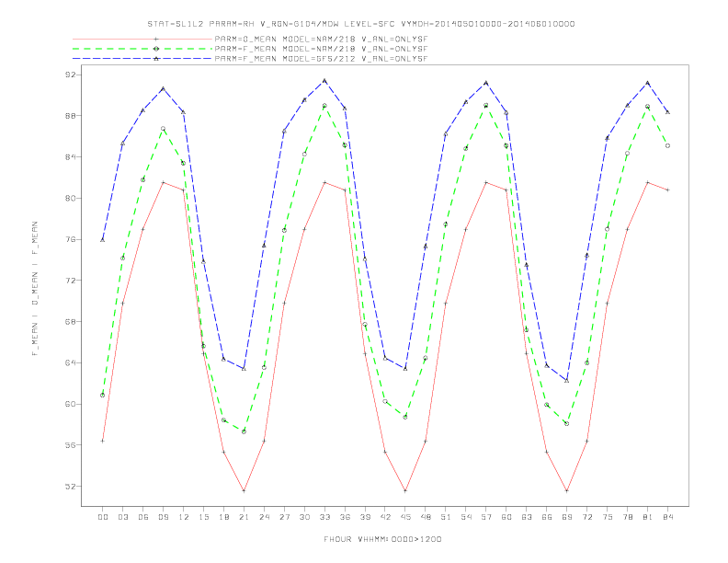Click the y-axis tick value 68

coord(71,321)
